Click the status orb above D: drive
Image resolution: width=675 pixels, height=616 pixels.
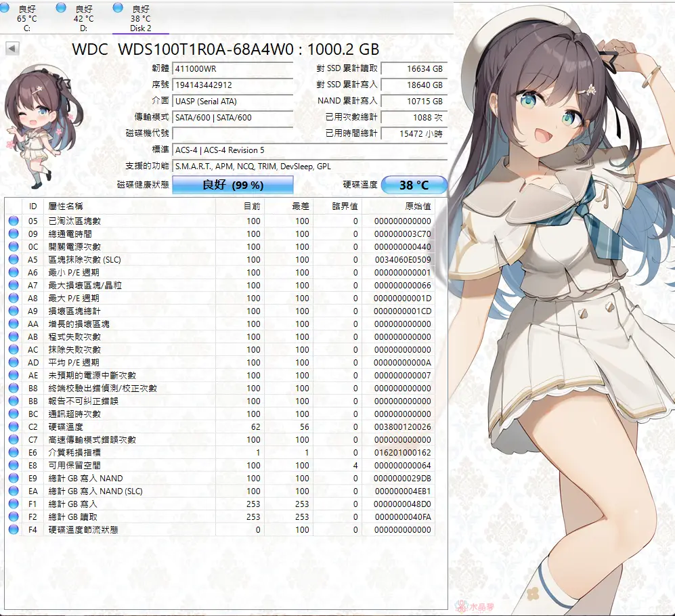coord(62,7)
